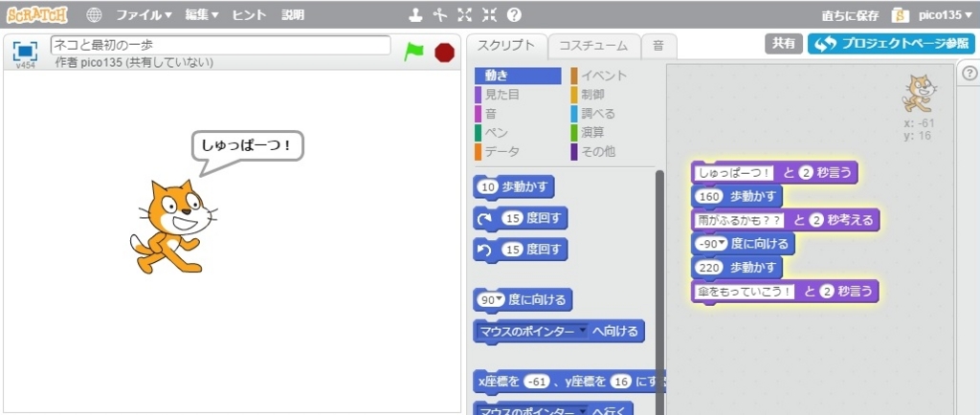This screenshot has height=415, width=980.
Task: Click the 16 y-coordinate field in palette
Action: [x=620, y=381]
